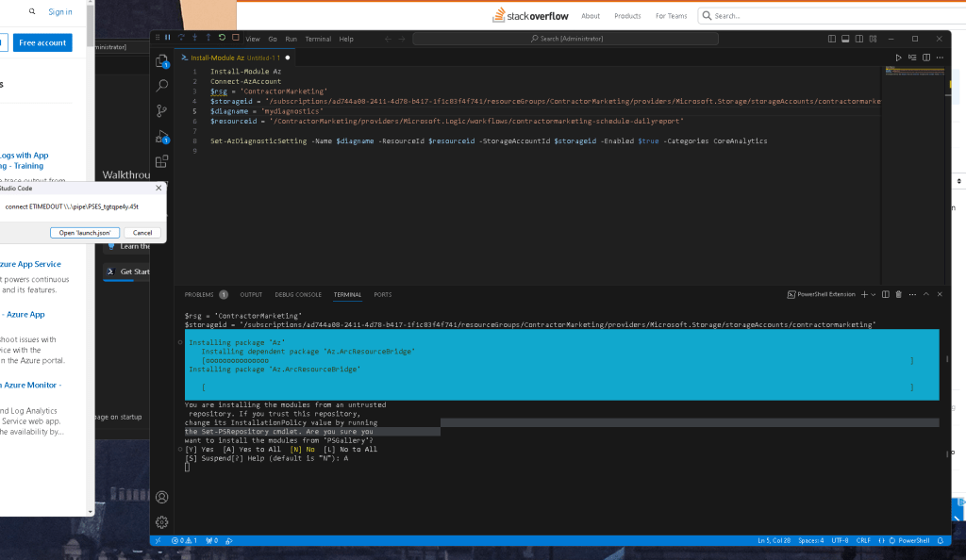The height and width of the screenshot is (560, 966).
Task: Run the script with the play icon
Action: click(x=898, y=58)
